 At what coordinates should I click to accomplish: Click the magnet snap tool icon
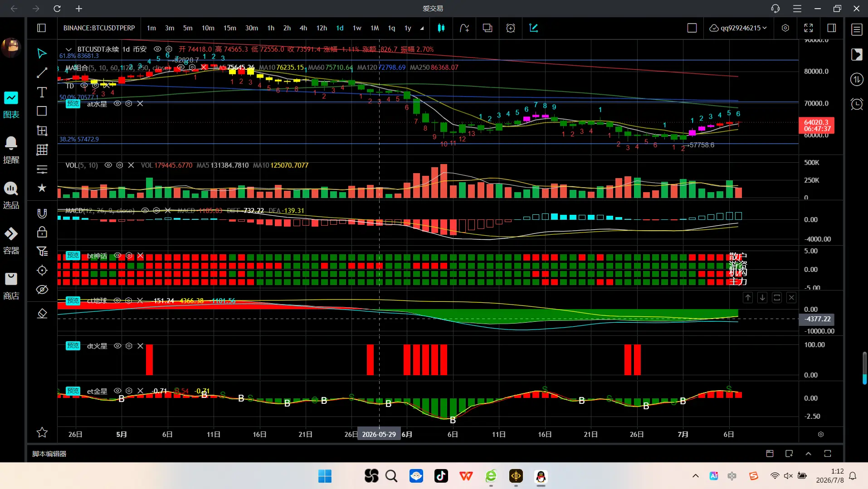[x=42, y=213]
